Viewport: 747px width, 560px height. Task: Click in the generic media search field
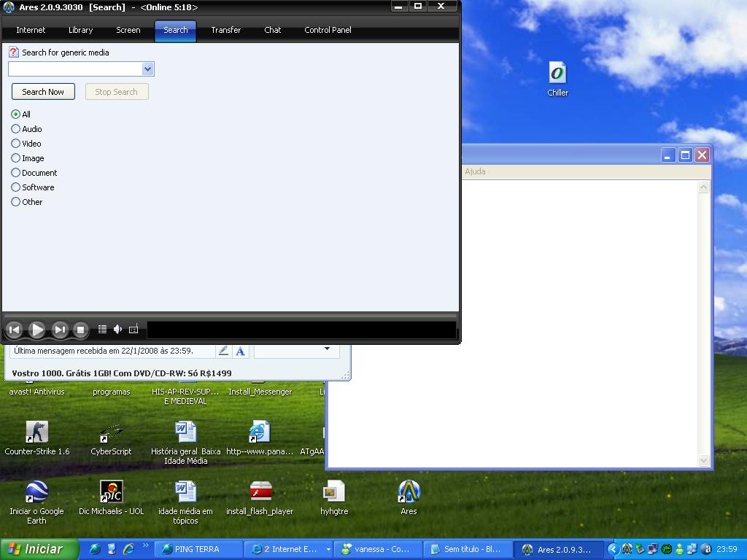76,69
